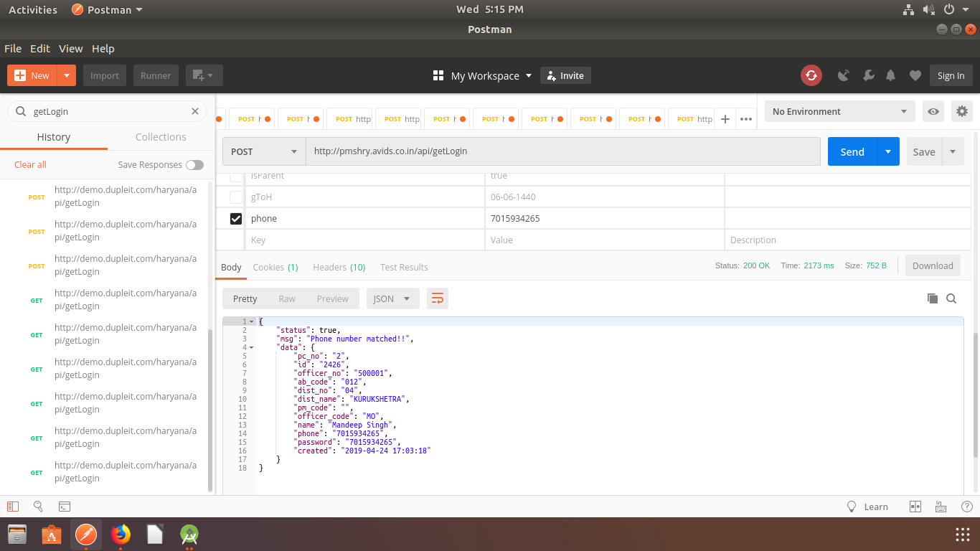The image size is (980, 551).
Task: Click the heart icon in header
Action: (915, 75)
